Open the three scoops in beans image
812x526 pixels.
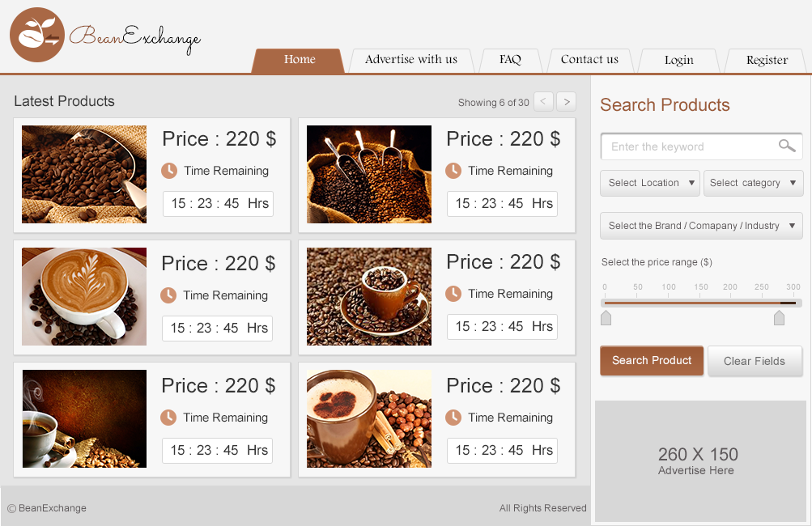(x=368, y=175)
